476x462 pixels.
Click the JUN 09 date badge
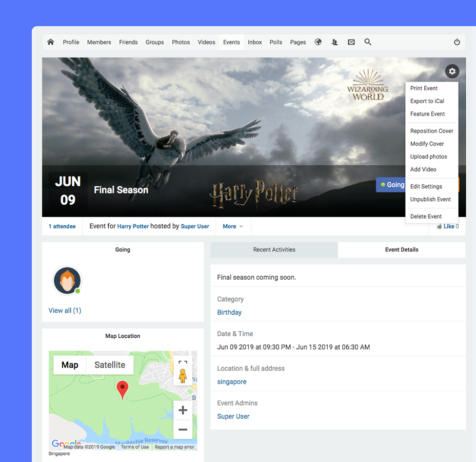point(68,191)
